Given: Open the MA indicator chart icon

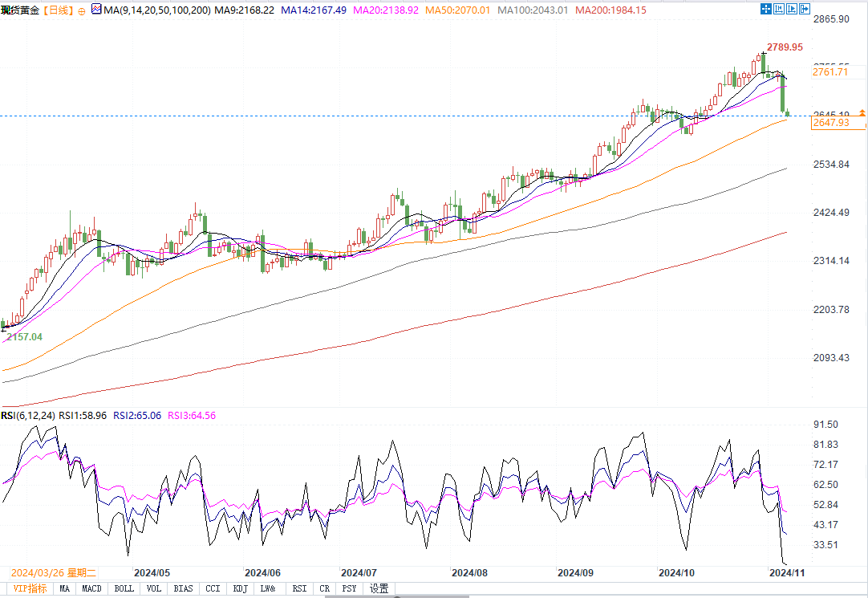Looking at the screenshot, I should tap(95, 10).
